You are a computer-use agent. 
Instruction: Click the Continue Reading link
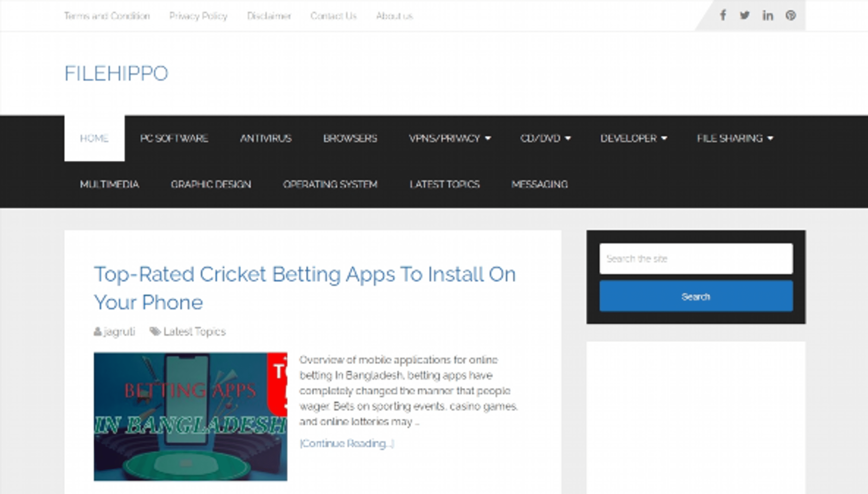pyautogui.click(x=347, y=443)
